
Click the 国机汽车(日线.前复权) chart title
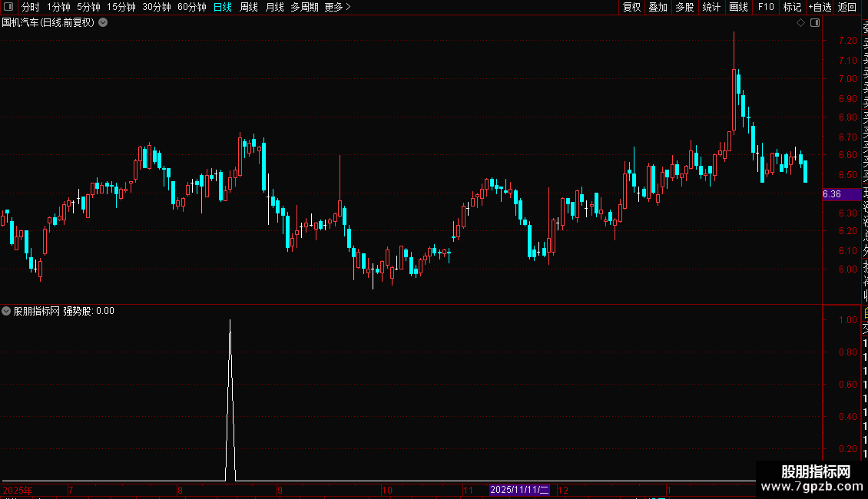tap(48, 23)
